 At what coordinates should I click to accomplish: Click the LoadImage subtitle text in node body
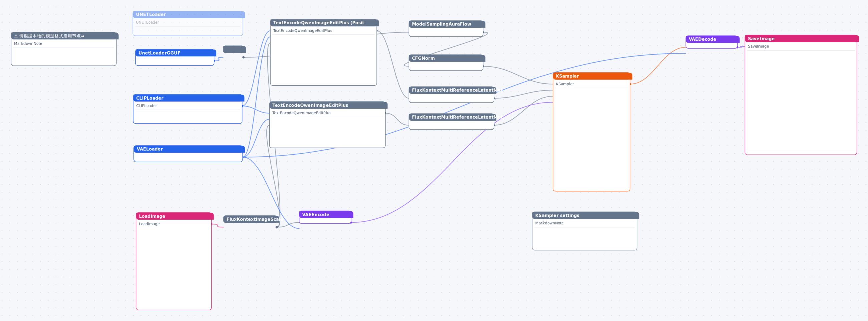tap(149, 224)
